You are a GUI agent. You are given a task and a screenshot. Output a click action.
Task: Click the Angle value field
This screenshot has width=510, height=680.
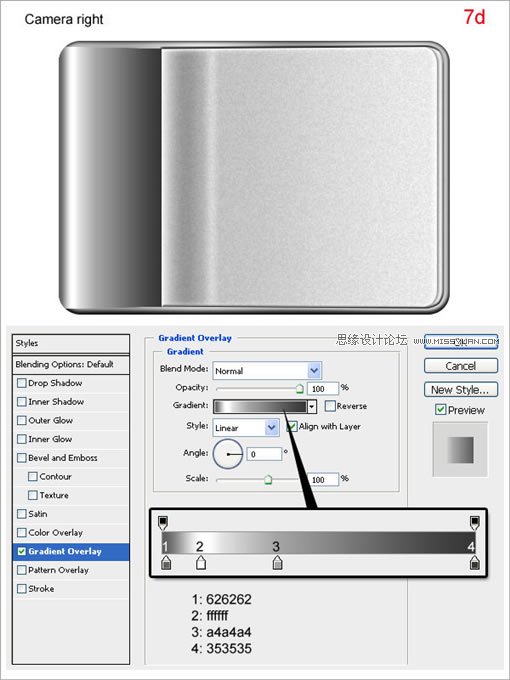tap(264, 454)
